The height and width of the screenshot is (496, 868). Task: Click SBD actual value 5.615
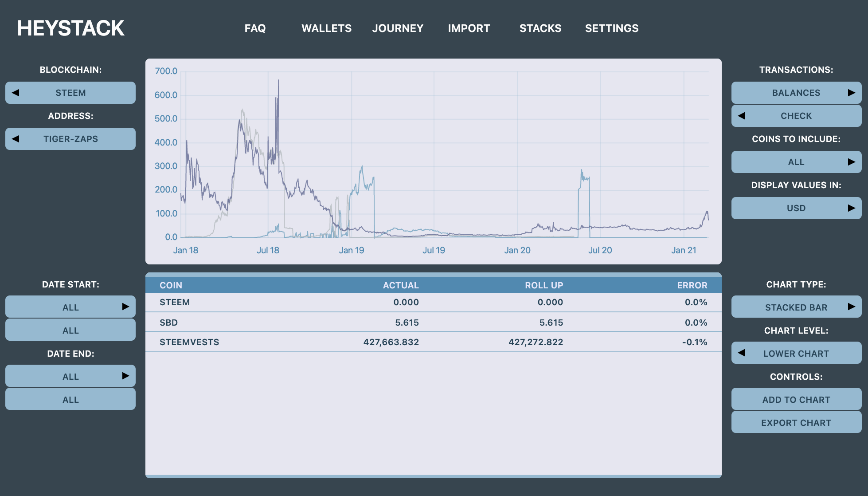[407, 323]
